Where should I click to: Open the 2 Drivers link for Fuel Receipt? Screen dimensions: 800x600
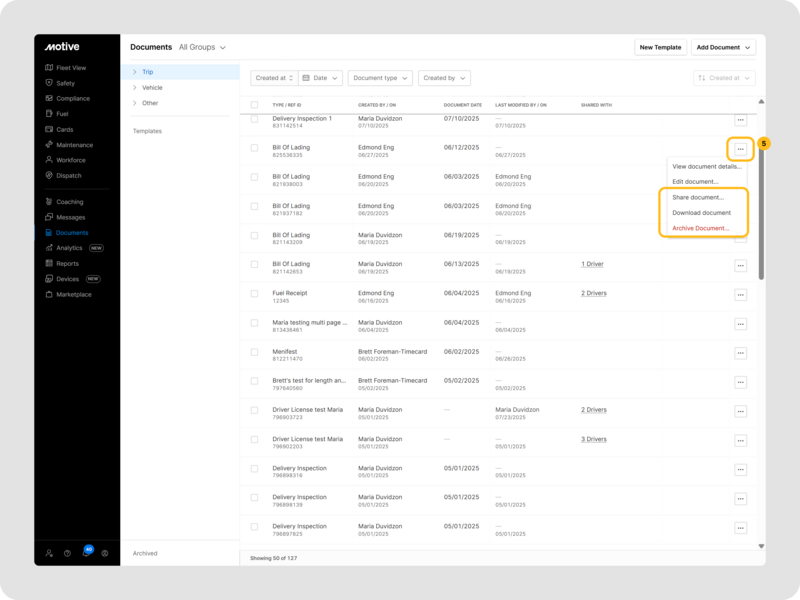(x=594, y=293)
